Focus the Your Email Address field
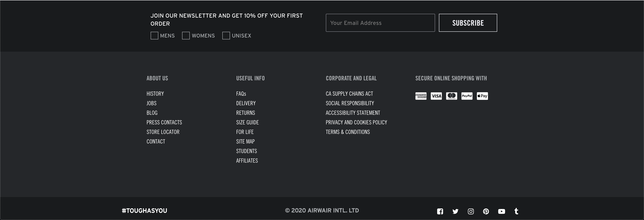 (x=380, y=23)
